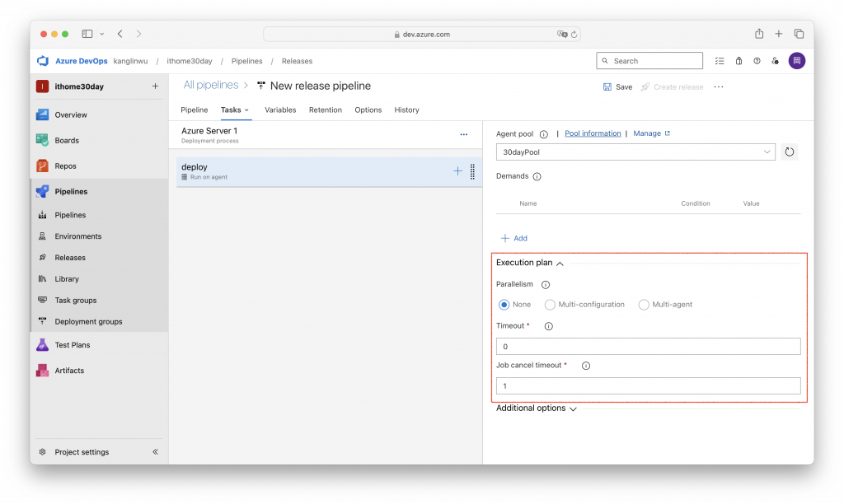Click the Timeout input field
The width and height of the screenshot is (844, 504).
648,347
